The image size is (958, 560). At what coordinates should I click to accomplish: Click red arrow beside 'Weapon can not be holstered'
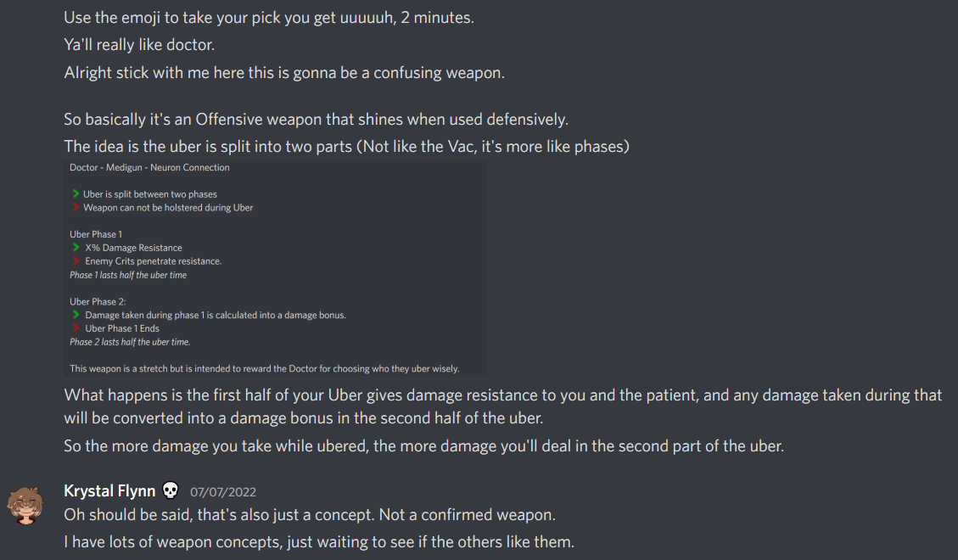(x=76, y=208)
